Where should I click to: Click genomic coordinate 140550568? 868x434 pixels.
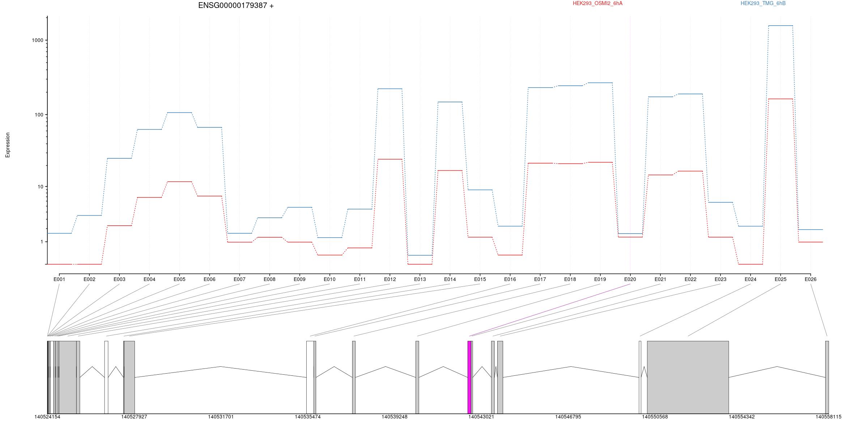point(655,417)
